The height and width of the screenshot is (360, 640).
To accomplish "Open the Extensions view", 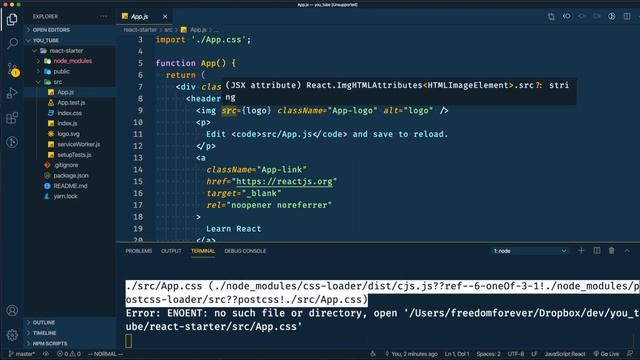I will (x=12, y=118).
